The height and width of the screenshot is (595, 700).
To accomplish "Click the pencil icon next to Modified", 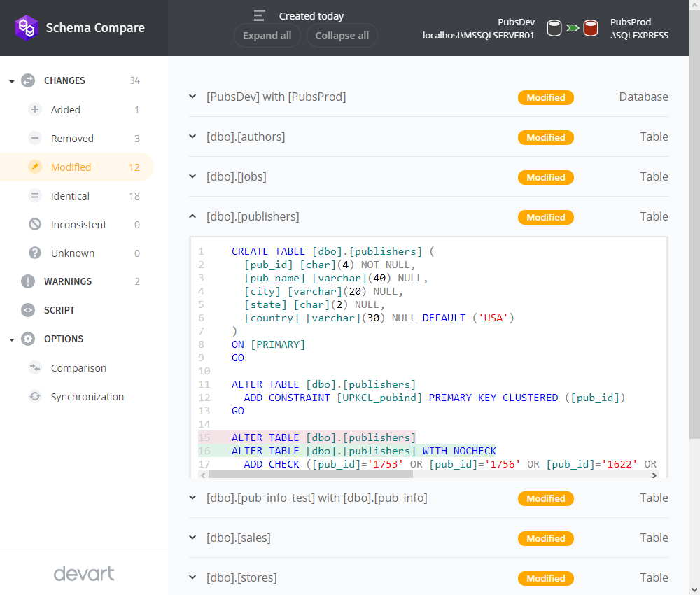I will (x=35, y=167).
